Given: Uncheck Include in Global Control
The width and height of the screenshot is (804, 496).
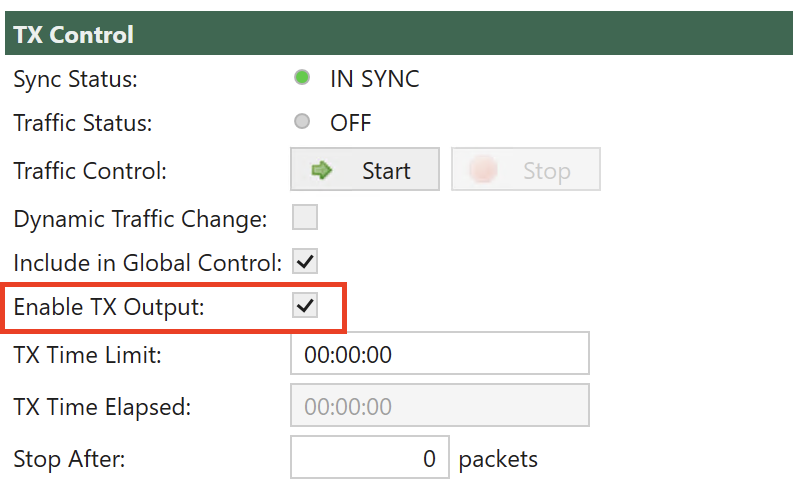Looking at the screenshot, I should 305,261.
